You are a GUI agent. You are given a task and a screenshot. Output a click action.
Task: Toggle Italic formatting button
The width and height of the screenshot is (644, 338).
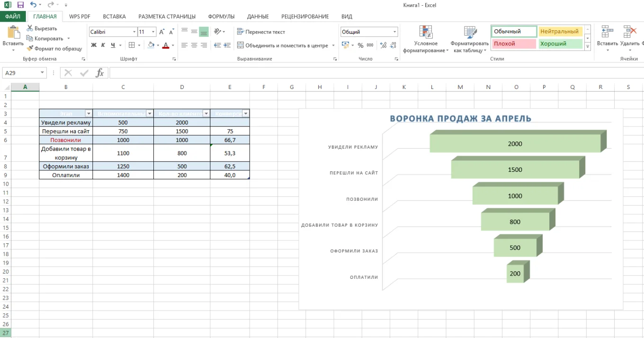[x=103, y=45]
